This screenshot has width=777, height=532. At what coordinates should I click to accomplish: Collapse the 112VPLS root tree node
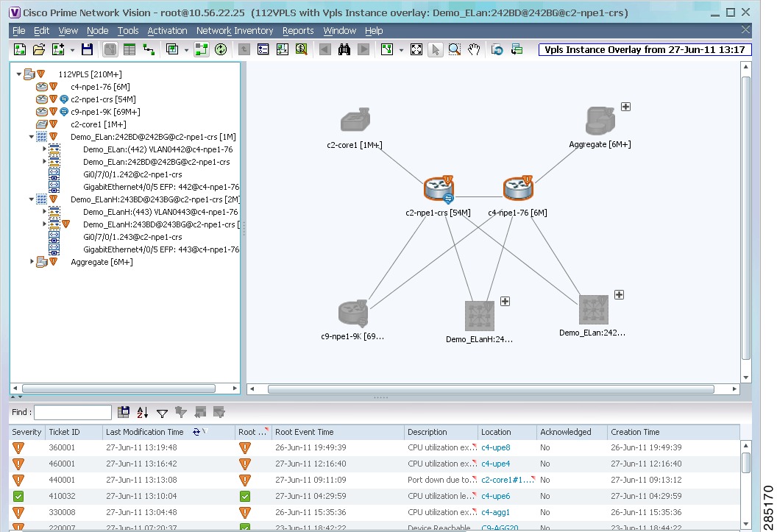point(19,74)
